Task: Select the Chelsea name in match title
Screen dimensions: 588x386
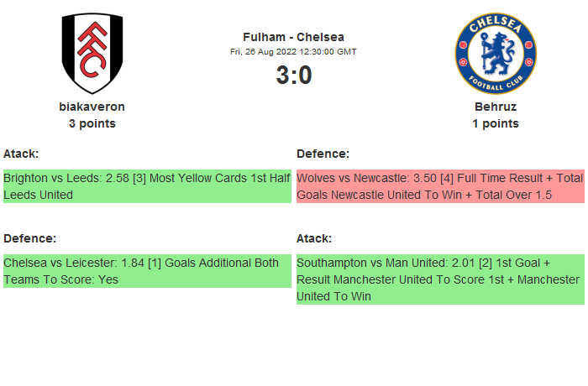Action: coord(322,37)
